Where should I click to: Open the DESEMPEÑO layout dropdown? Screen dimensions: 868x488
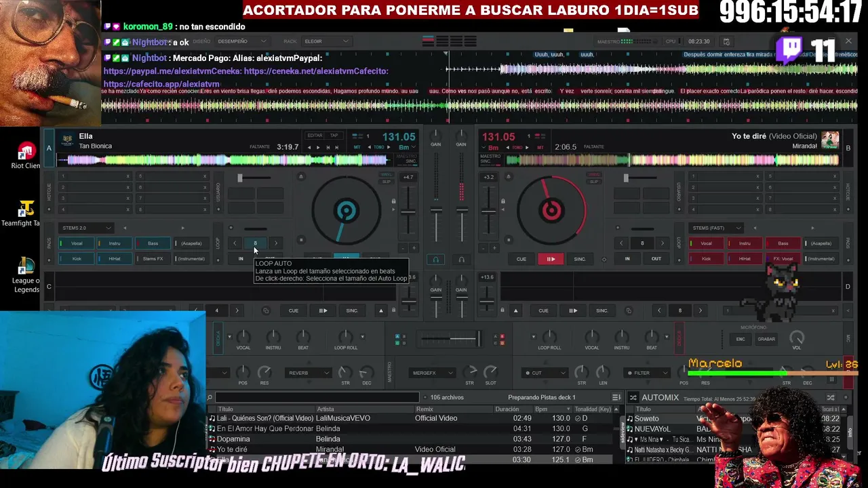tap(241, 41)
